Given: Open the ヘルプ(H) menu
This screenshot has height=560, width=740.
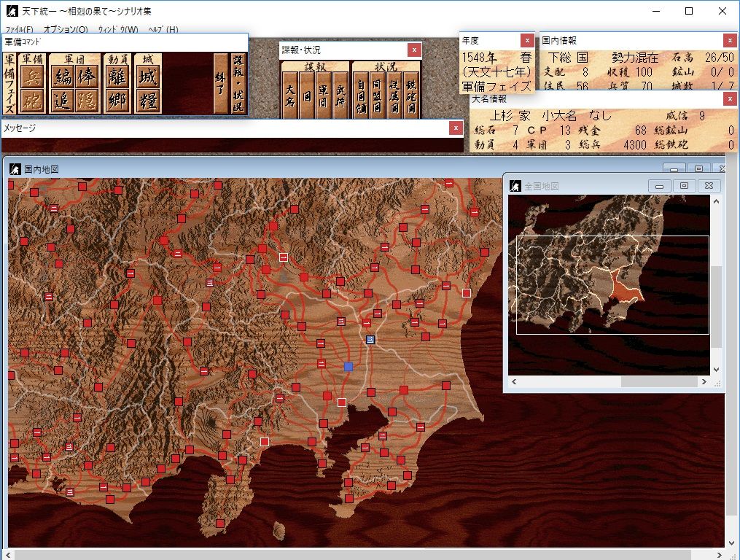Looking at the screenshot, I should pos(163,29).
